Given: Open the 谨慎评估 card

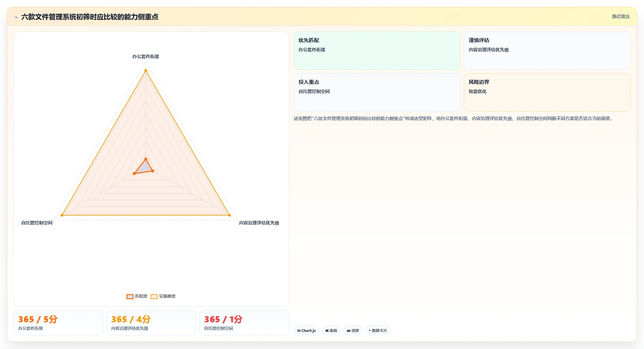Looking at the screenshot, I should 547,51.
